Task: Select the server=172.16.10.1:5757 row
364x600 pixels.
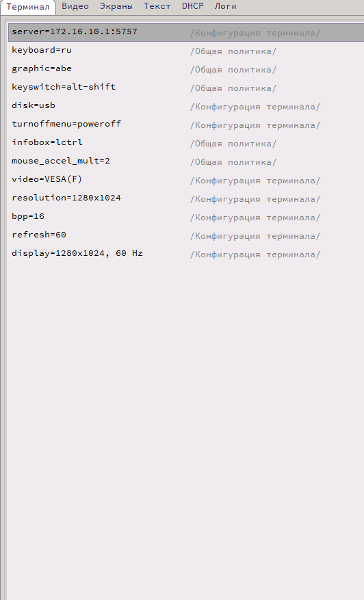Action: coord(186,32)
